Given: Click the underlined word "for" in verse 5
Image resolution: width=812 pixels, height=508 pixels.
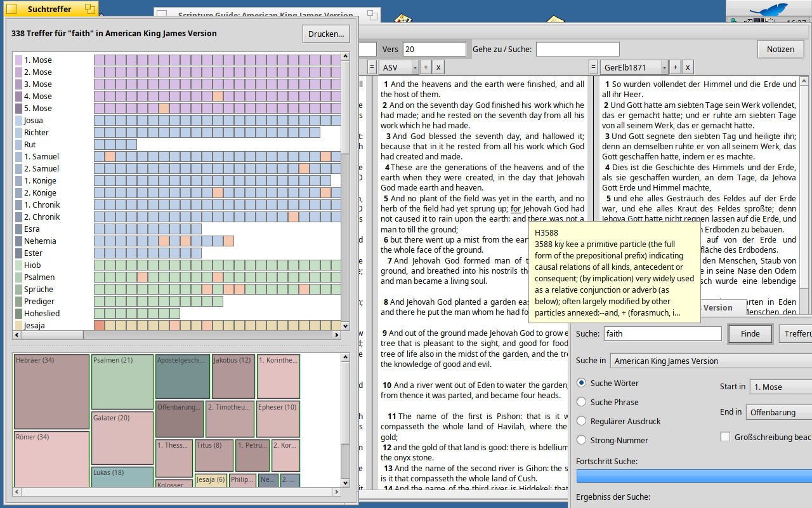Looking at the screenshot, I should coord(516,208).
